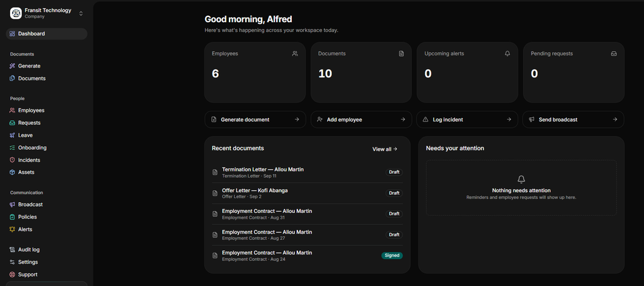
Task: Click the Alerts bell icon in sidebar
Action: pos(13,229)
